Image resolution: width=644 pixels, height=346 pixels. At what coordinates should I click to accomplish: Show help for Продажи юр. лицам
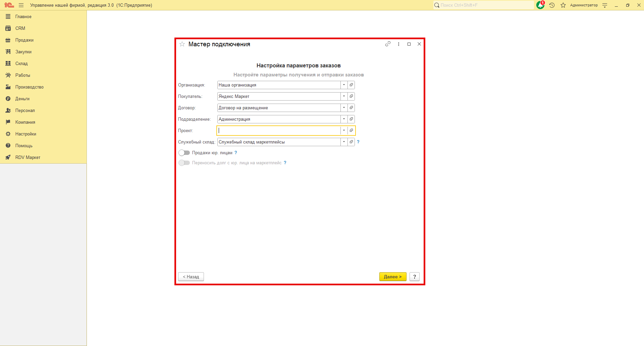point(236,153)
